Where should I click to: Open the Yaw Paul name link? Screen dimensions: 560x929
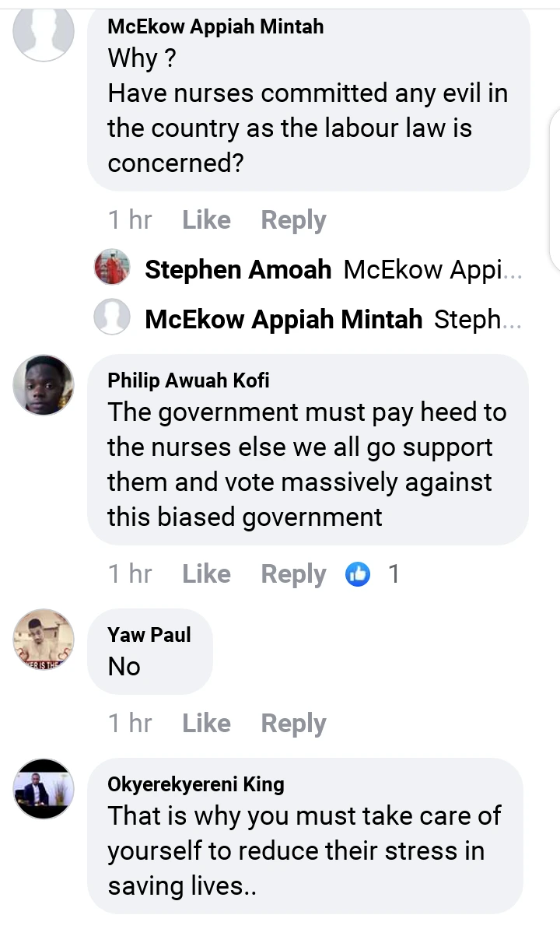(x=149, y=635)
